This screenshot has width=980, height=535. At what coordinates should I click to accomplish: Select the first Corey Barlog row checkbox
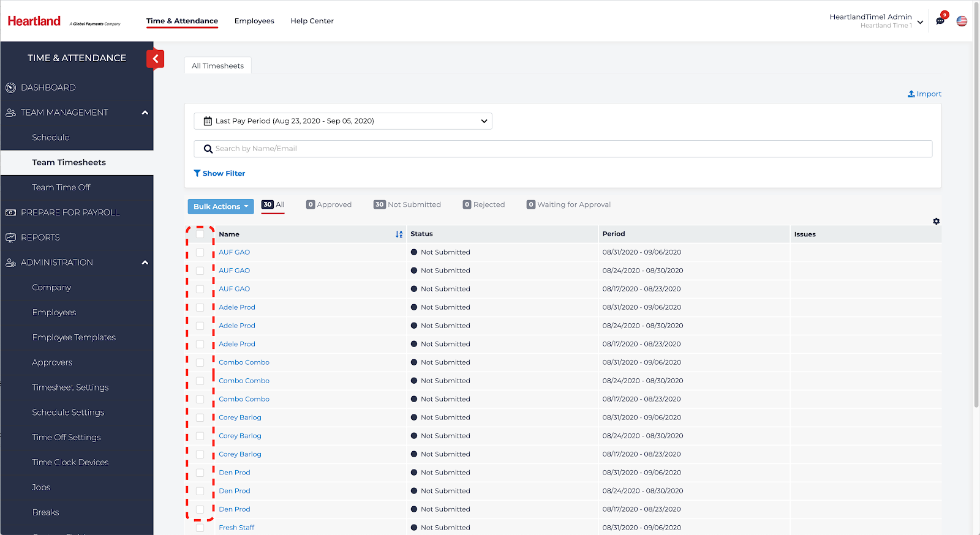[200, 417]
